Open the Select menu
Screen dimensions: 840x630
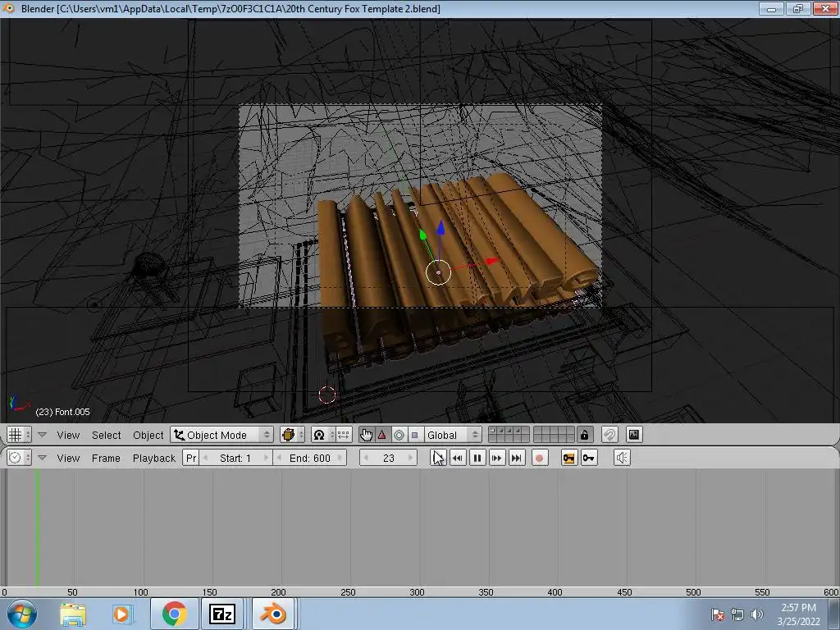click(106, 435)
